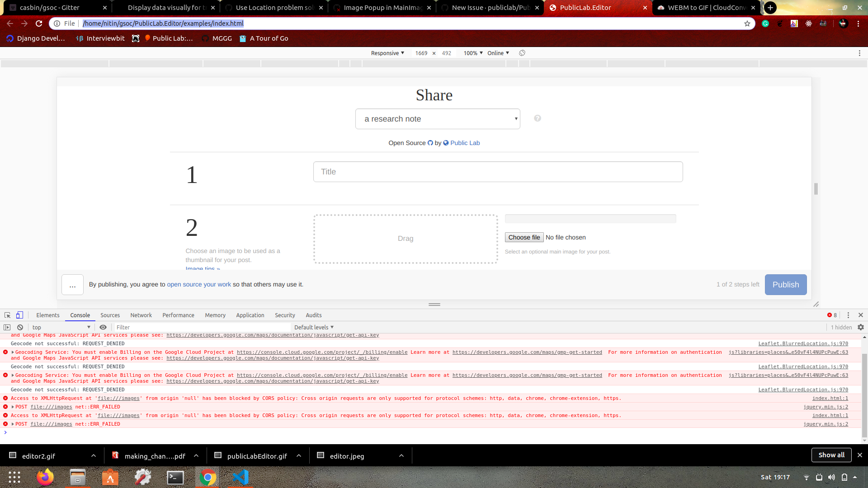
Task: Click the errors count badge in DevTools
Action: (x=832, y=315)
